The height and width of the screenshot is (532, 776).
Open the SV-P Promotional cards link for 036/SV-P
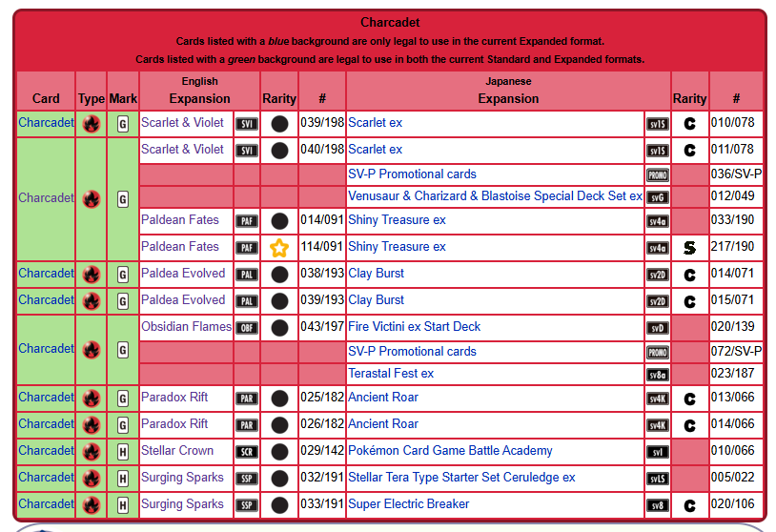[x=412, y=174]
